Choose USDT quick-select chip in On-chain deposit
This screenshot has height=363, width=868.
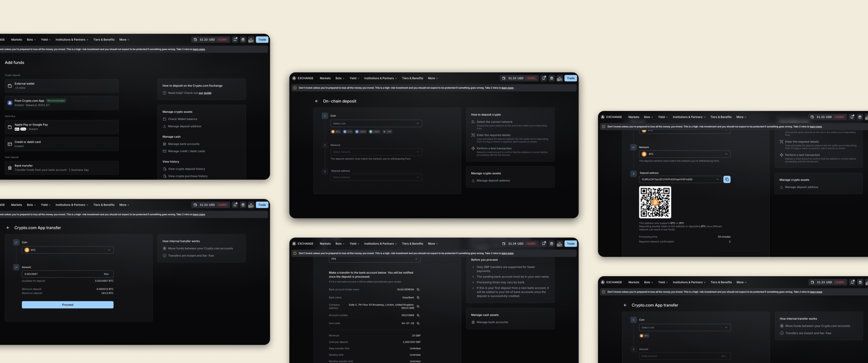(374, 132)
